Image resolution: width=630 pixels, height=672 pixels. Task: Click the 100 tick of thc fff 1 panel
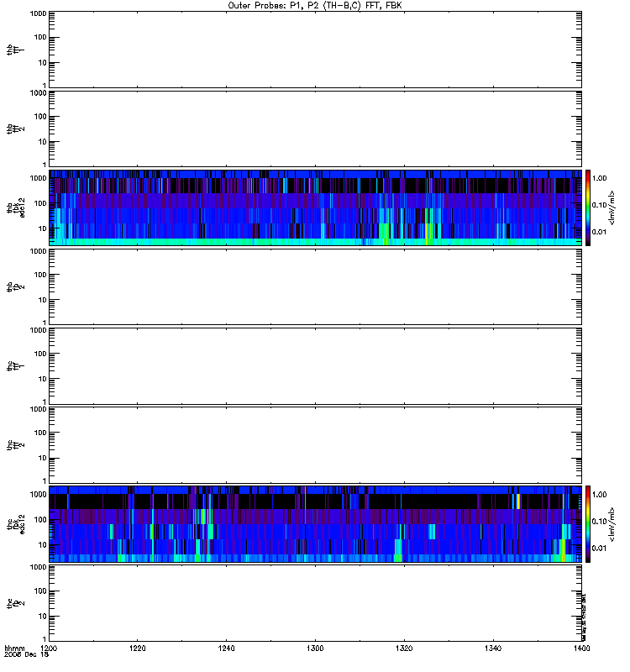pyautogui.click(x=40, y=354)
